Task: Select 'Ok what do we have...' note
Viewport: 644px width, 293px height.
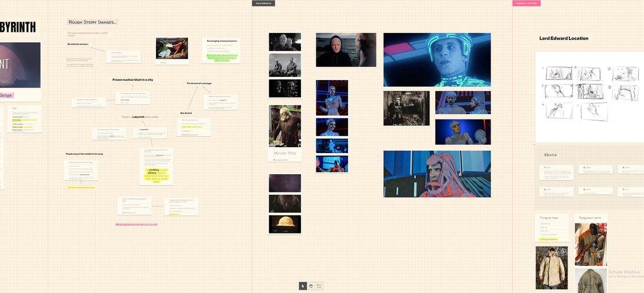Action: 78,44
